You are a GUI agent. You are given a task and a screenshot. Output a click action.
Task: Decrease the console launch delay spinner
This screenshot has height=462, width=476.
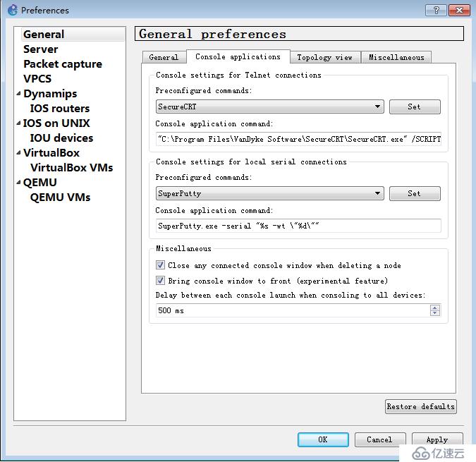(x=435, y=313)
